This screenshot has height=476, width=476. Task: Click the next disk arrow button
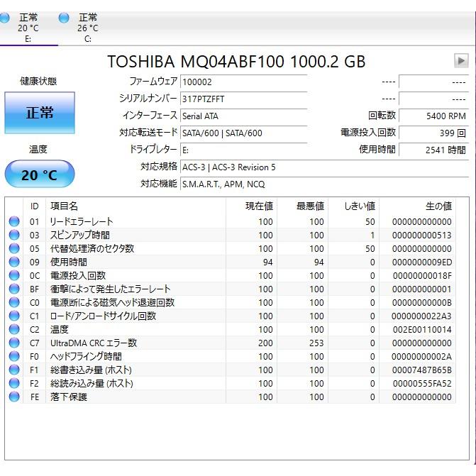tap(461, 61)
